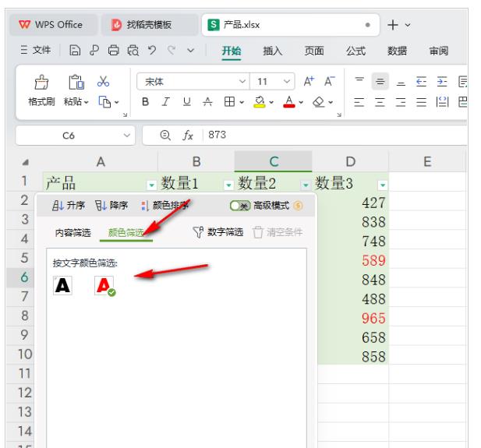Toggle the Advanced Mode switch
Image resolution: width=481 pixels, height=448 pixels.
coord(240,206)
